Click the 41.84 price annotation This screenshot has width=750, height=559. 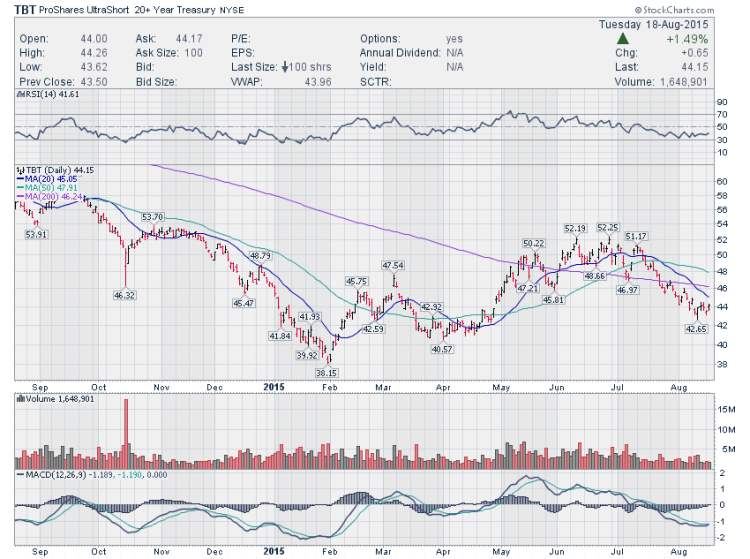coord(280,336)
